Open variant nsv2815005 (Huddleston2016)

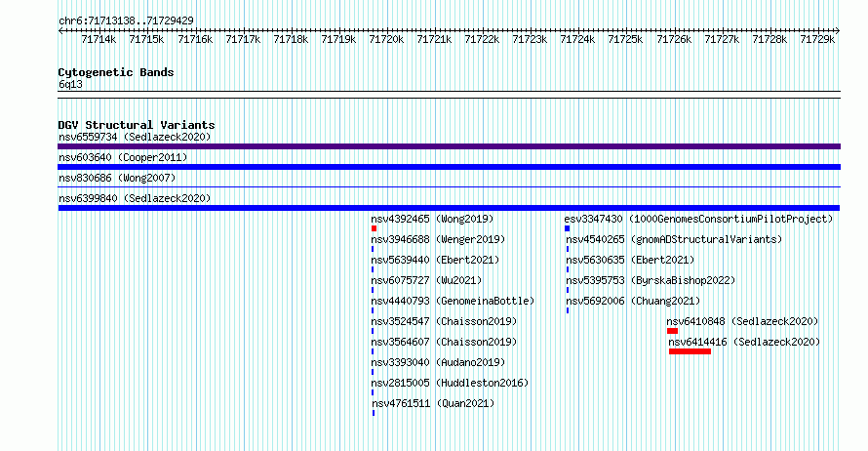tap(450, 383)
